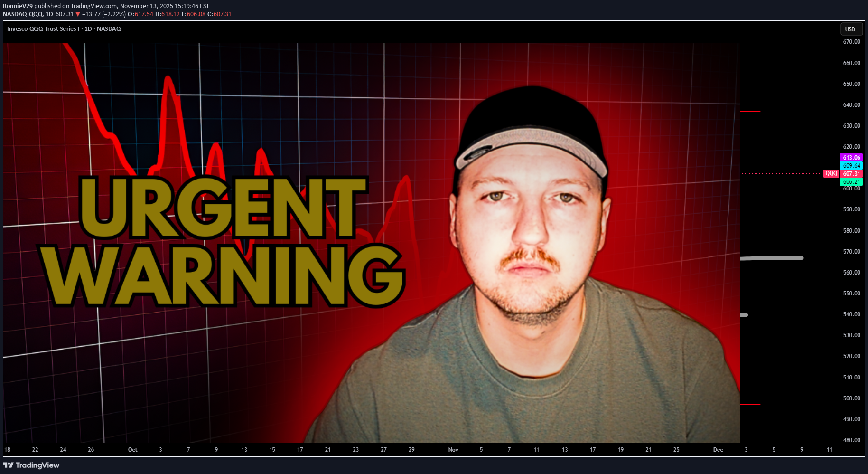Click the 670.00 label on price scale

click(x=851, y=42)
